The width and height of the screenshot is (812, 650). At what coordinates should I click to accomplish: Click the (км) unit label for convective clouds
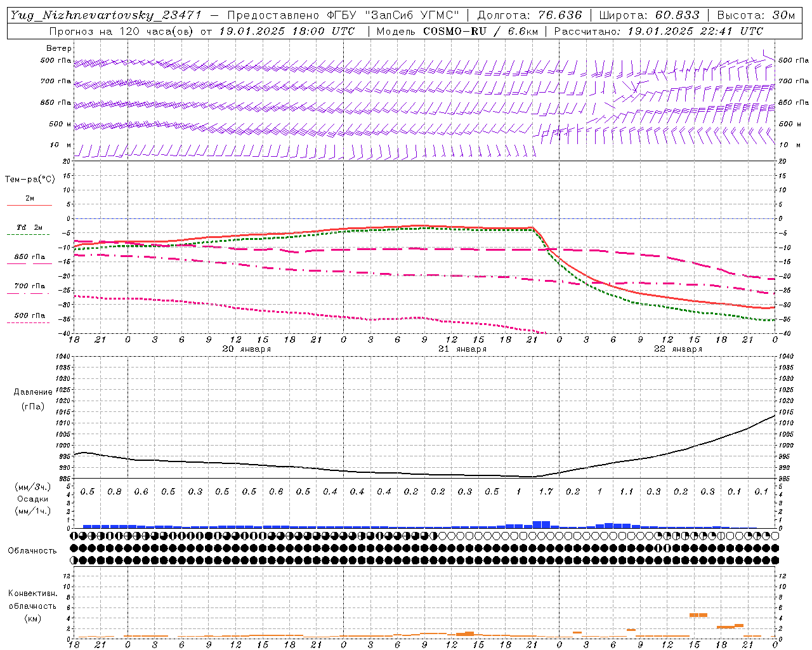click(32, 618)
